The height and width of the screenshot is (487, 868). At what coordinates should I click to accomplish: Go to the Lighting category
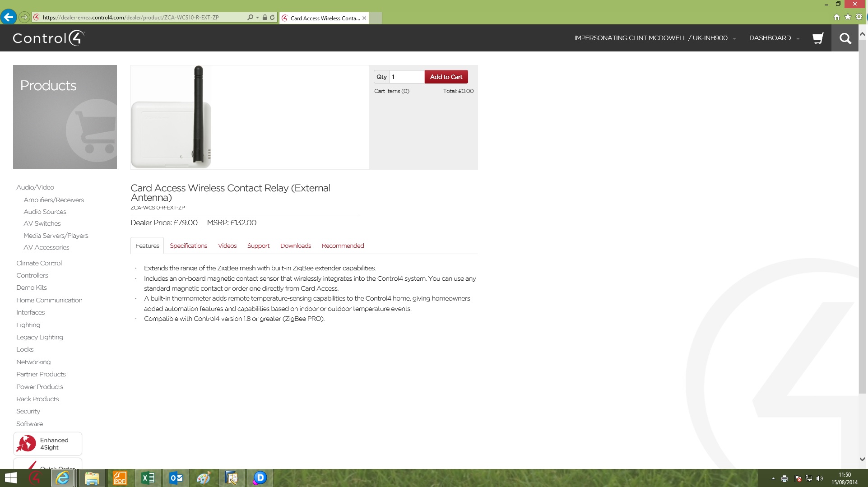pyautogui.click(x=28, y=325)
